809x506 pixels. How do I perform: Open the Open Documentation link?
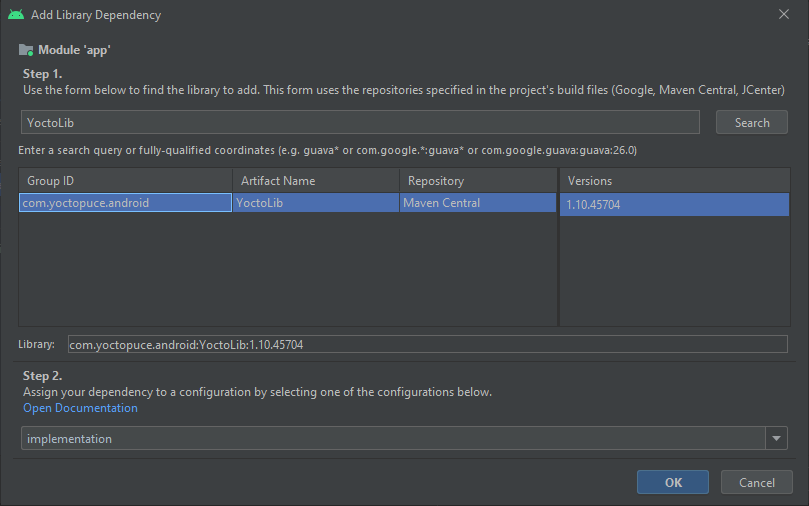coord(80,408)
